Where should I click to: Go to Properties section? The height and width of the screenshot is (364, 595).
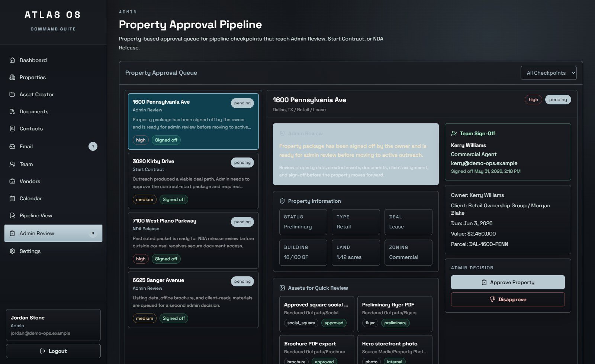(53, 77)
